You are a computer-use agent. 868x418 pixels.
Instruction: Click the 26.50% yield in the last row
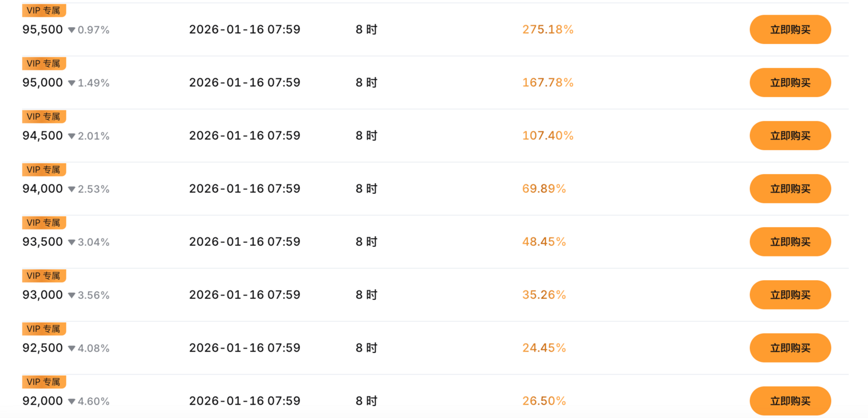coord(544,401)
